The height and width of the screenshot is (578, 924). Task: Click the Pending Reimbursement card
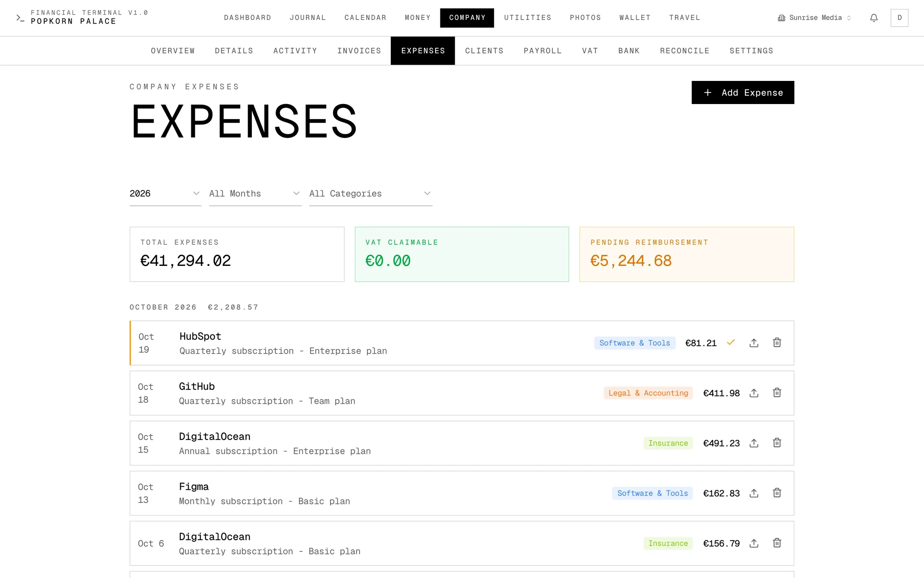(686, 254)
